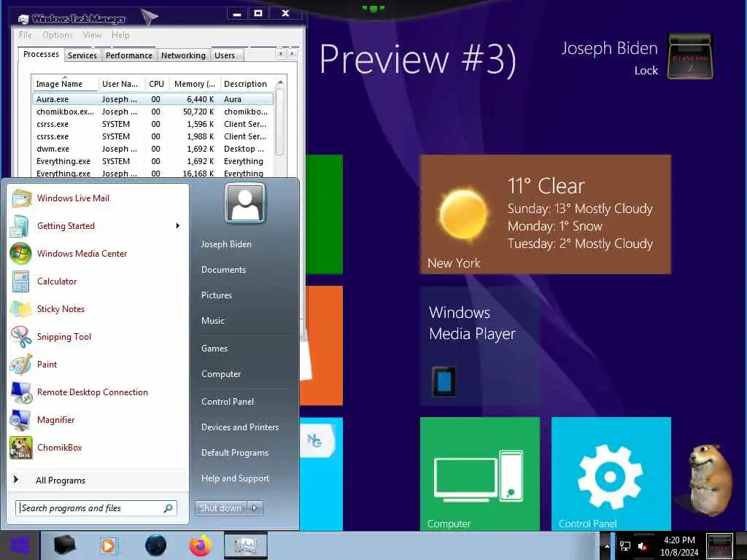The image size is (747, 560).
Task: Sort processes by CPU column header
Action: [x=156, y=84]
